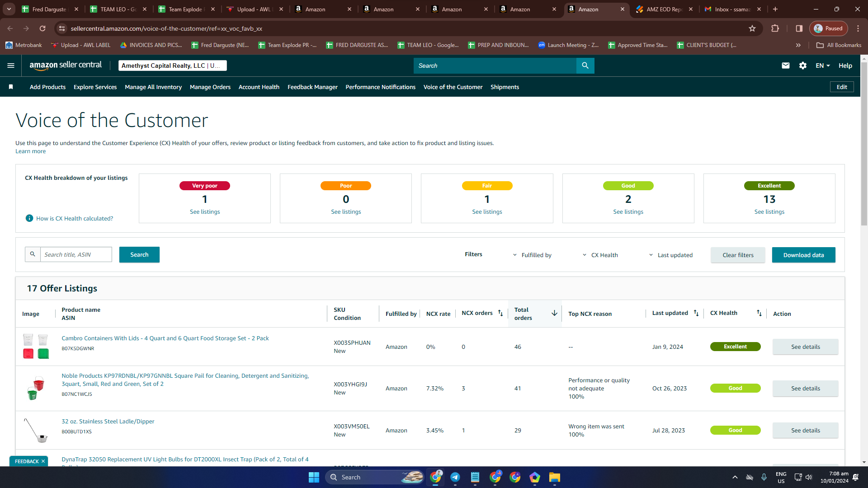Click Edit button in navigation bar

842,87
